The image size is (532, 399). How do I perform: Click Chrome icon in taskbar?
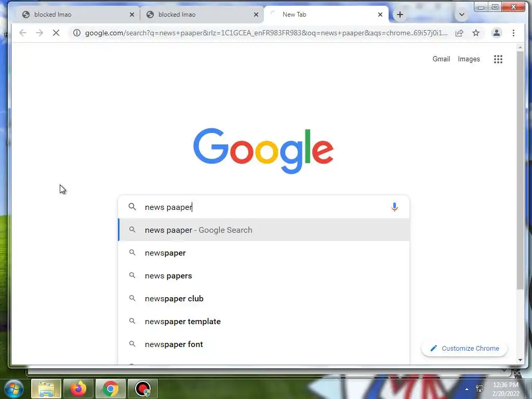click(x=110, y=389)
